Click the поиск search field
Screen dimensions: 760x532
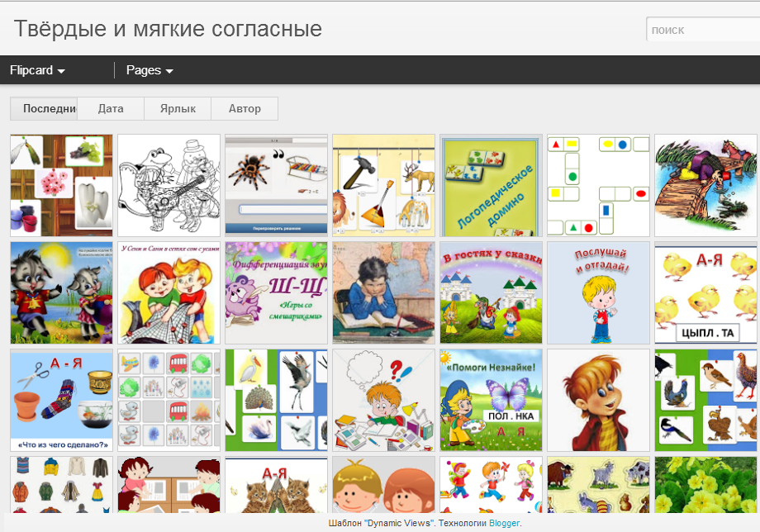pos(703,30)
